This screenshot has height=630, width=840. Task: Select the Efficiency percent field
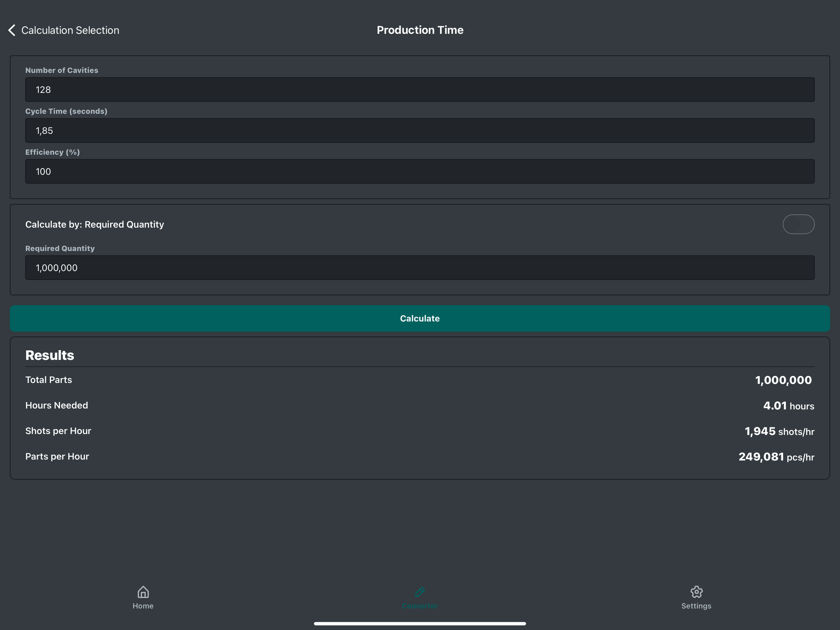(420, 171)
